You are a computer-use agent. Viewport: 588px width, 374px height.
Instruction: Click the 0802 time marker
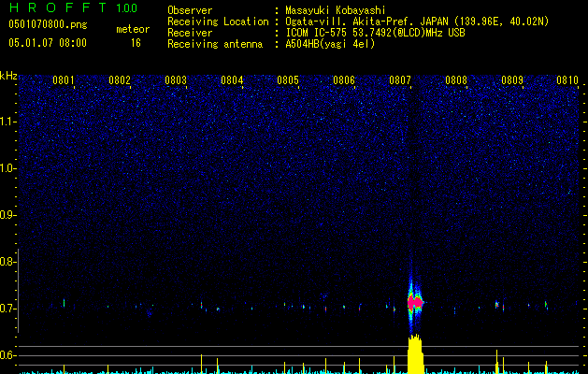[x=120, y=80]
